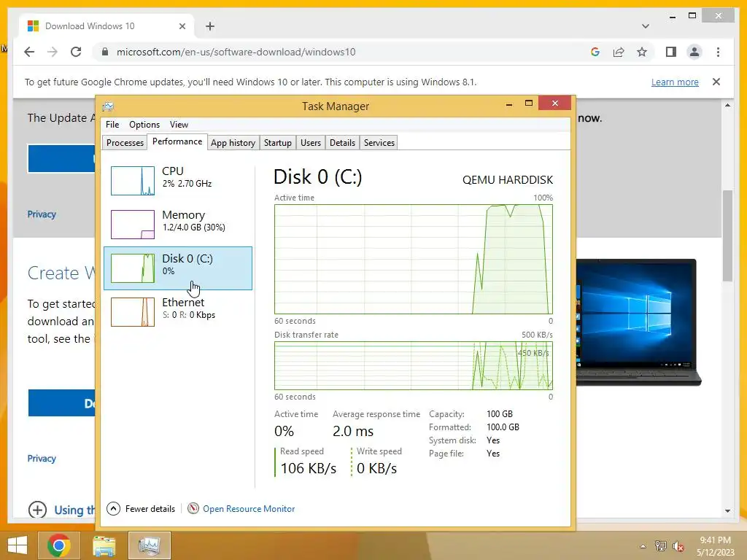Viewport: 747px width, 560px height.
Task: Click the webpage scrollbar up arrow
Action: 727,105
